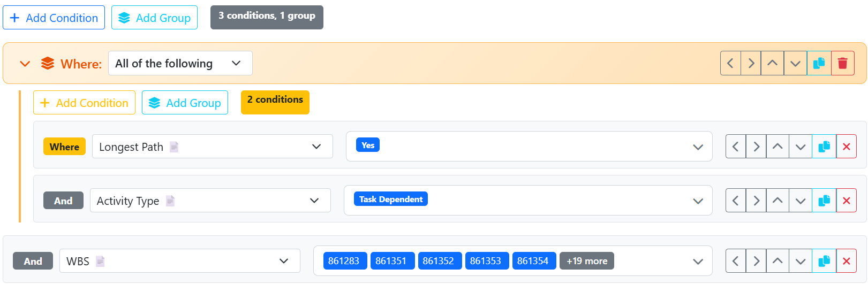Move the WBS condition up
The height and width of the screenshot is (284, 868).
(778, 261)
